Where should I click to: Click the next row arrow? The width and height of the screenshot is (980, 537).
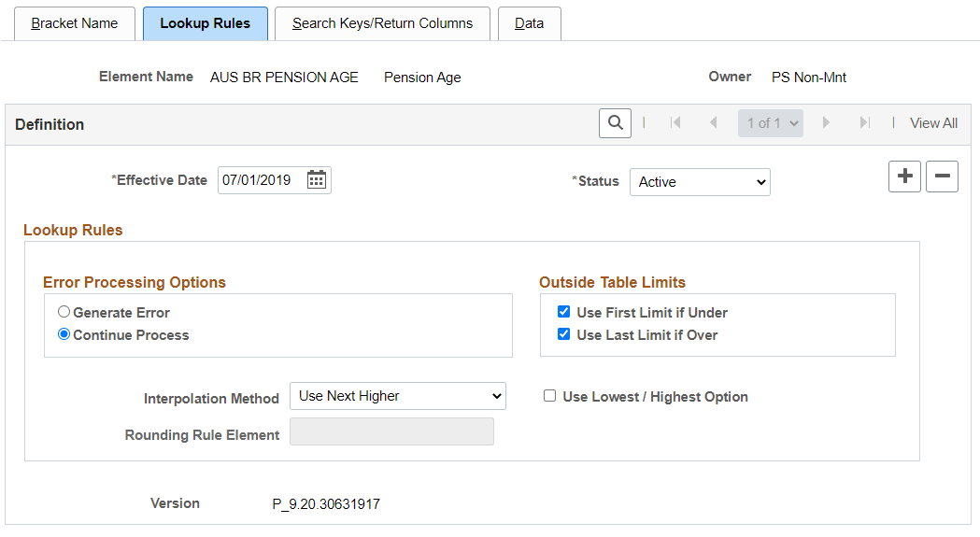click(x=826, y=123)
